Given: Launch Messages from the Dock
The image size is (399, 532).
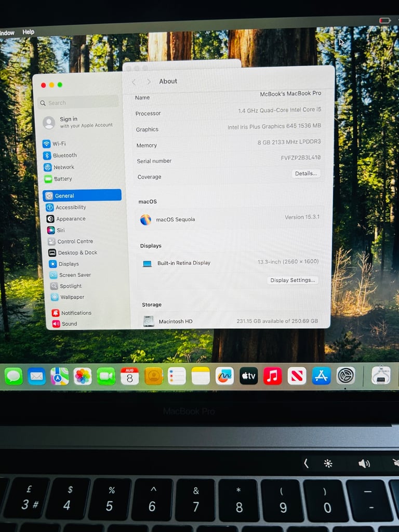Looking at the screenshot, I should pyautogui.click(x=14, y=376).
